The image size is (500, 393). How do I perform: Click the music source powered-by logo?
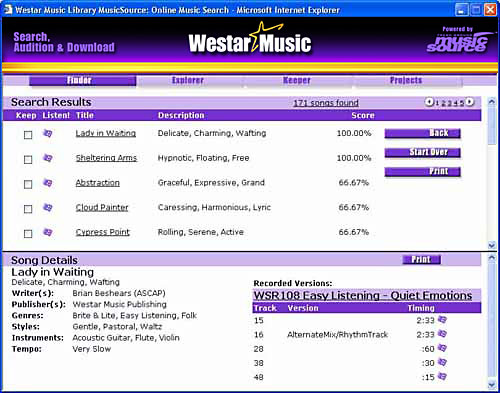(459, 40)
